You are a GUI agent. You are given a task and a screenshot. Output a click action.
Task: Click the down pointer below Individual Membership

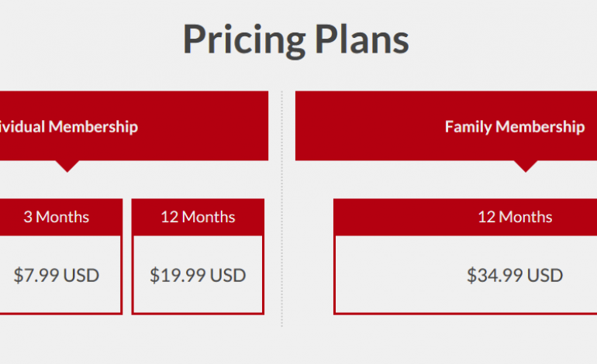(x=67, y=165)
